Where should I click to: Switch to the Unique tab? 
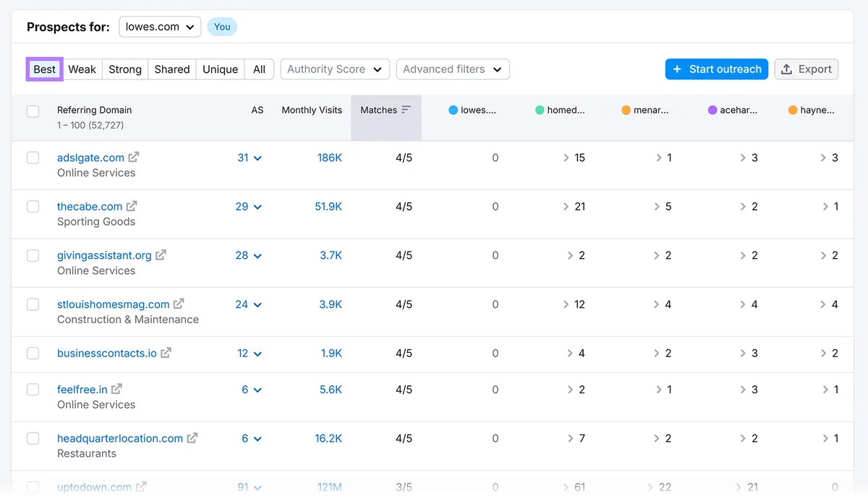(x=220, y=69)
